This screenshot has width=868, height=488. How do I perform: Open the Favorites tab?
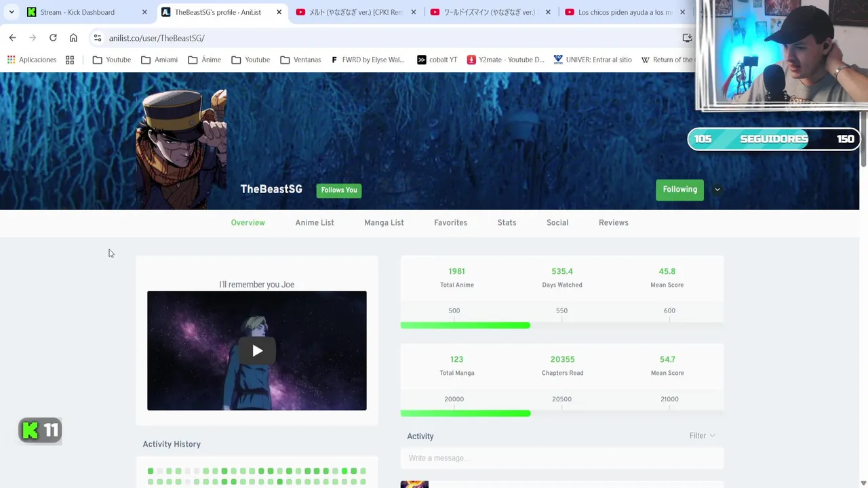coord(450,222)
